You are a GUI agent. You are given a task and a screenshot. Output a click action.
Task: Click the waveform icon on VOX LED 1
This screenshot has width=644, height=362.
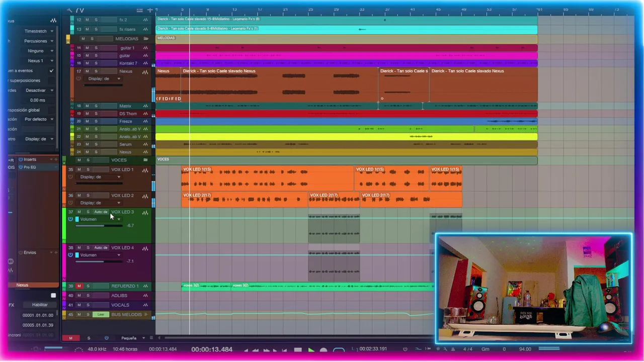point(145,170)
